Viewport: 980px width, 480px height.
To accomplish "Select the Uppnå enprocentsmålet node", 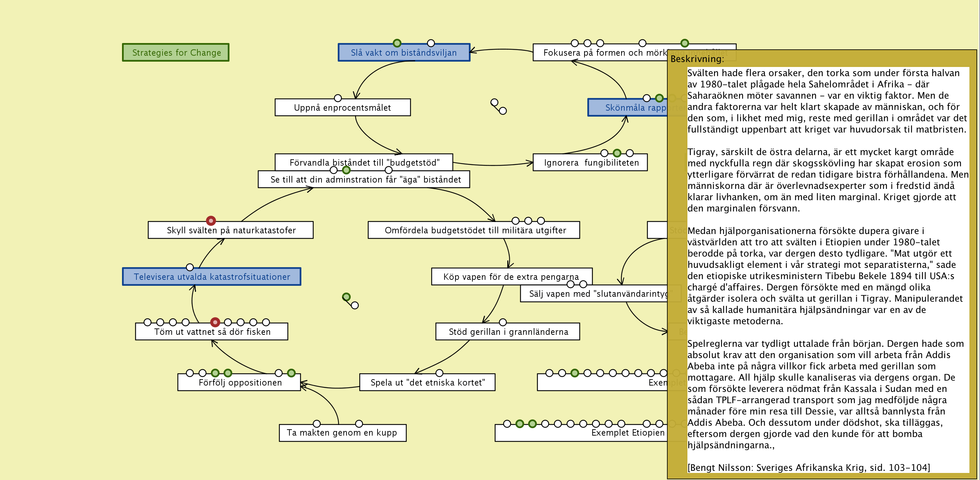I will click(342, 107).
